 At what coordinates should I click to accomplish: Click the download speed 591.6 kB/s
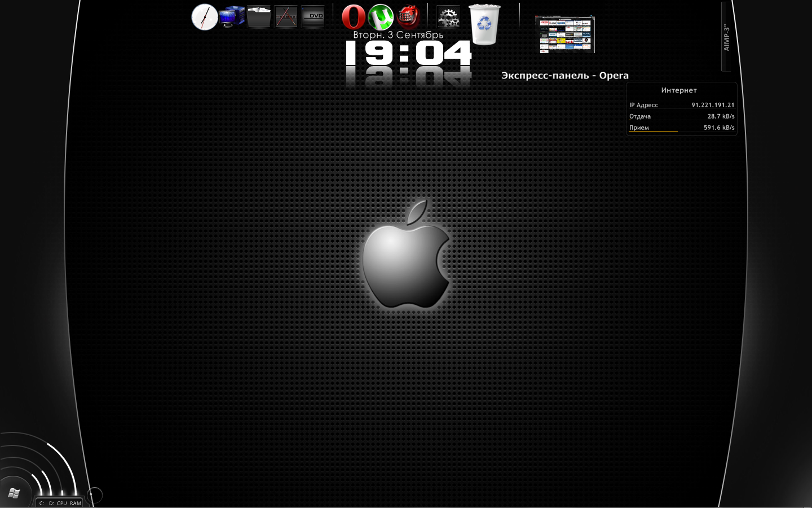[x=719, y=128]
